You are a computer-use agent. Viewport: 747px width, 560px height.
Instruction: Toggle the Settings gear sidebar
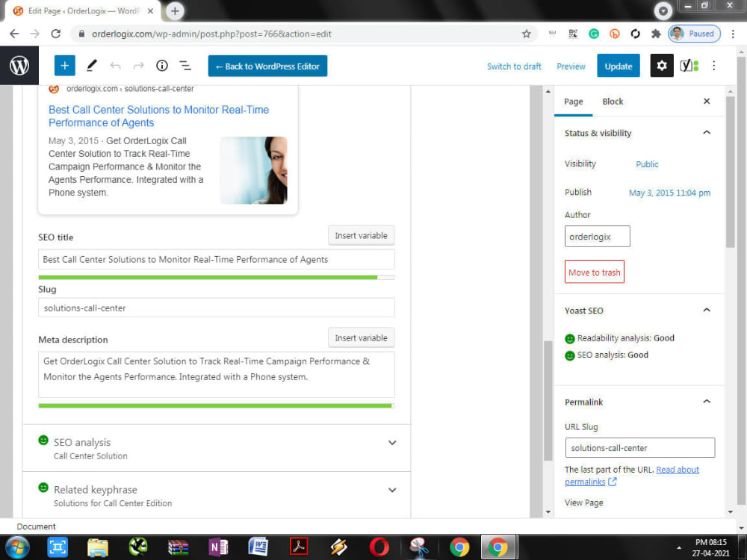(662, 66)
